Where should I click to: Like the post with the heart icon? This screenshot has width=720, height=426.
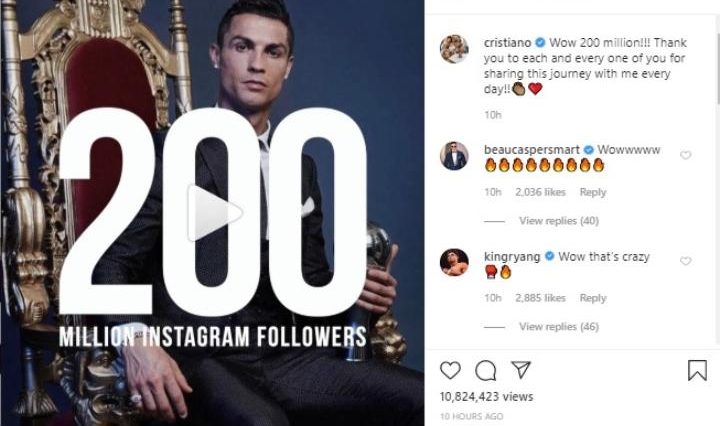tap(451, 371)
